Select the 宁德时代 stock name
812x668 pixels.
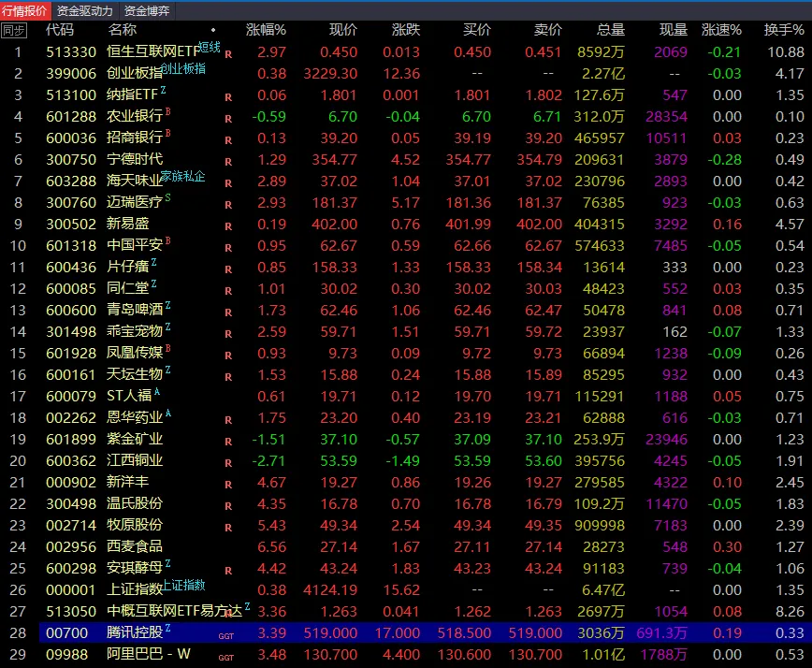point(135,159)
